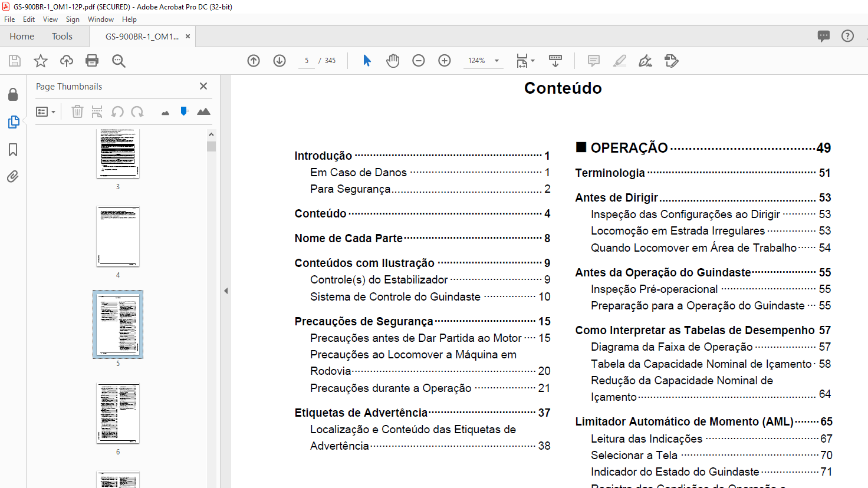Click the current page number field

click(307, 61)
